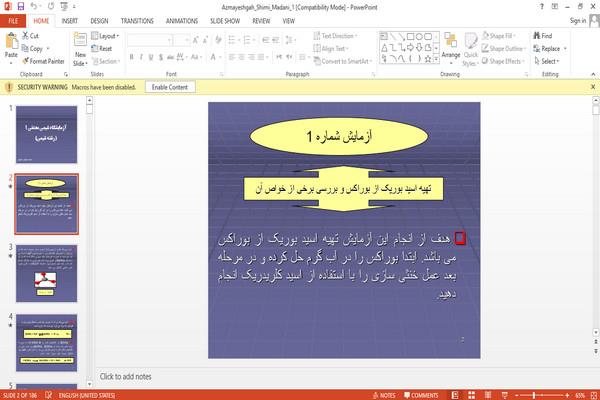Open Shape Fill dropdown
The width and height of the screenshot is (600, 400).
499,36
